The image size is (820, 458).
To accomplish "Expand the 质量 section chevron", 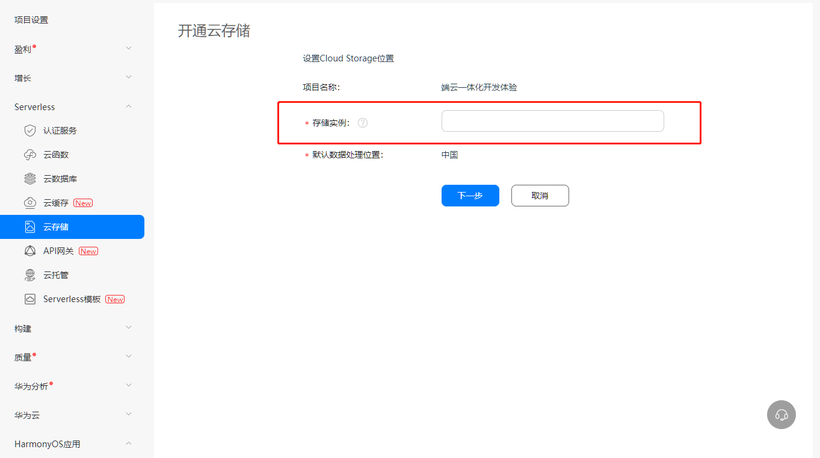I will pyautogui.click(x=129, y=357).
